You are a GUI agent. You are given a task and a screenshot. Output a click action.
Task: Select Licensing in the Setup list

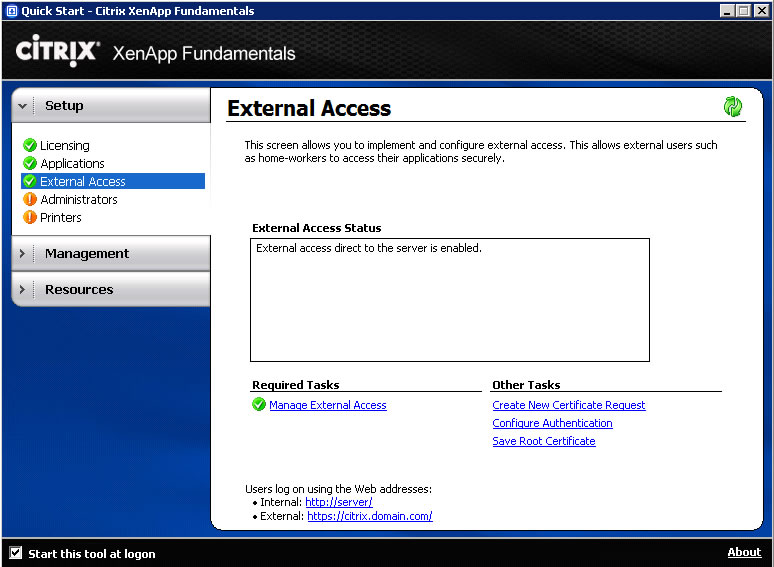click(65, 146)
